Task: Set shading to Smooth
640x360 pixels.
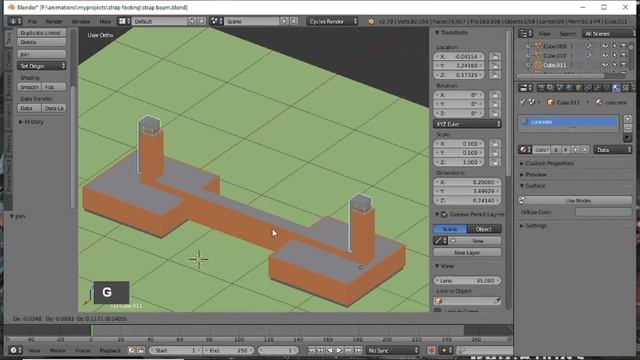Action: [29, 87]
